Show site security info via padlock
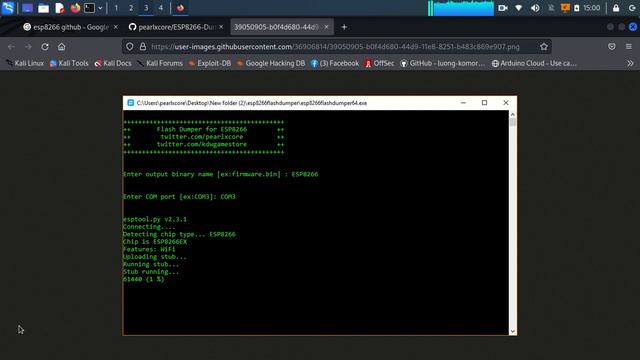 tap(142, 47)
